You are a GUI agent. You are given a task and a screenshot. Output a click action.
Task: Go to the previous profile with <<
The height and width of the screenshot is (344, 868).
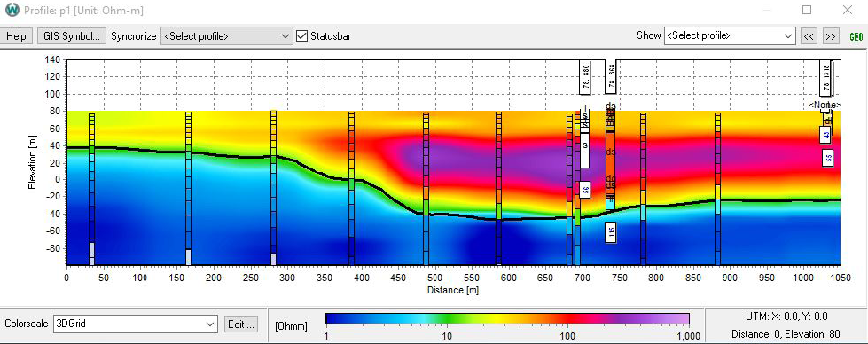tap(809, 36)
